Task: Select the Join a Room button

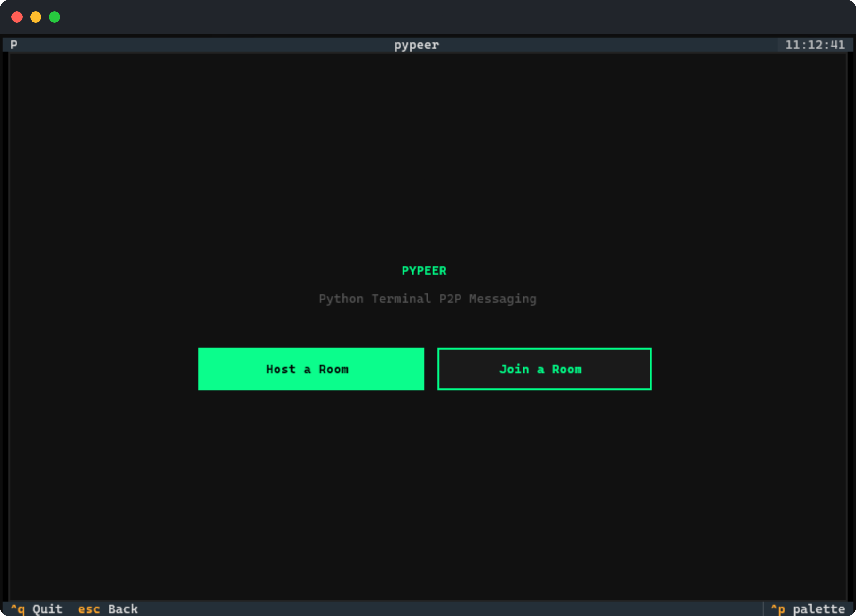Action: click(544, 369)
